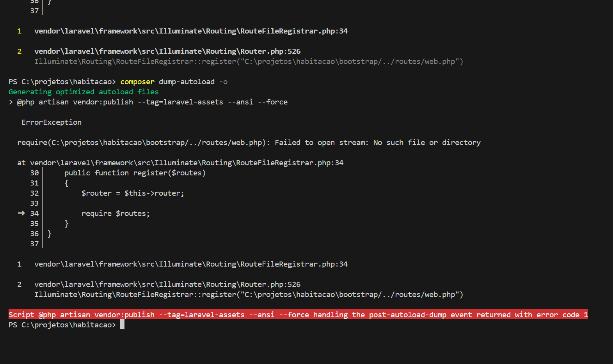Click the dump-autoload argument in the command
Screen dimensions: 613x364
(187, 82)
